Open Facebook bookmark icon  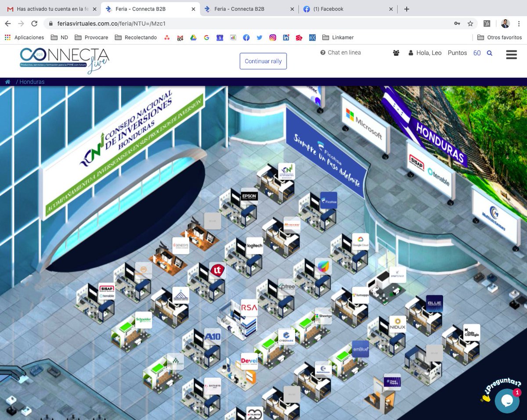click(x=246, y=37)
